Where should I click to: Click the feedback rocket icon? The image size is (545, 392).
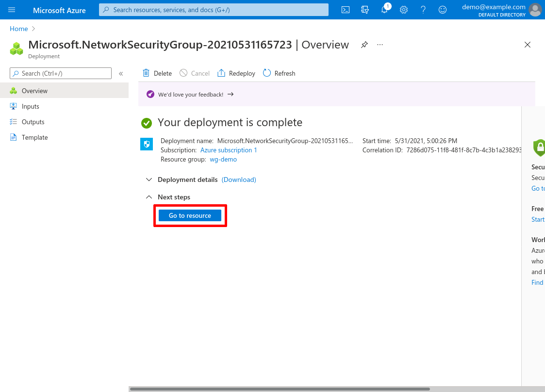tap(150, 94)
